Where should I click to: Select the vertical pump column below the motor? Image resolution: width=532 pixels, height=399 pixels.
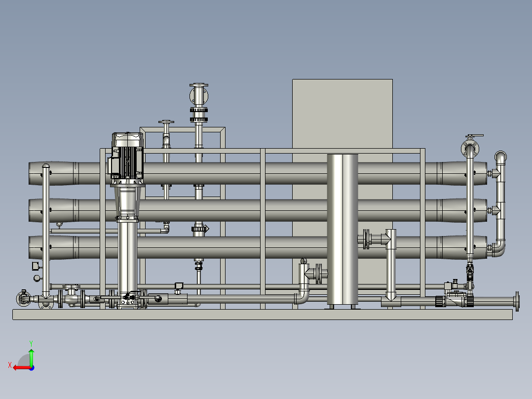pyautogui.click(x=127, y=258)
